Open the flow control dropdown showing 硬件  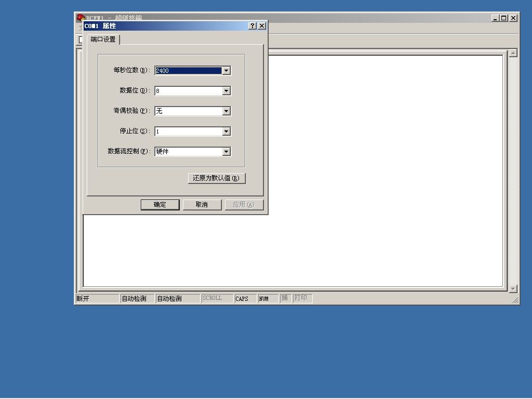click(x=227, y=152)
